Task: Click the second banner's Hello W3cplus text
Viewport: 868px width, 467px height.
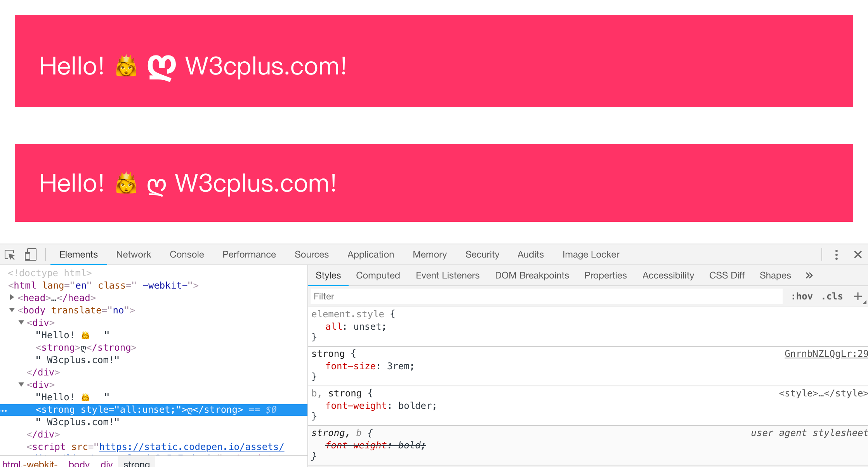Action: (188, 183)
